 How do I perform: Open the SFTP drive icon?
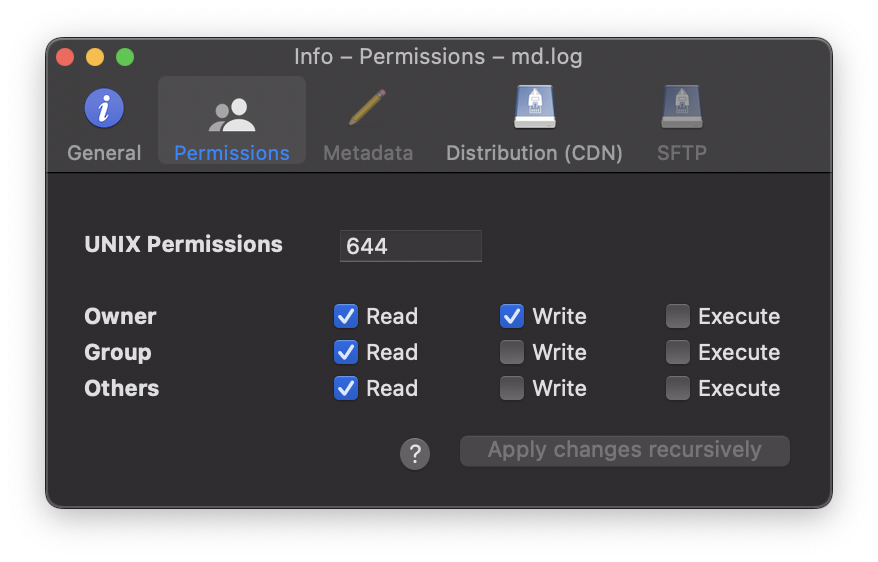coord(681,107)
